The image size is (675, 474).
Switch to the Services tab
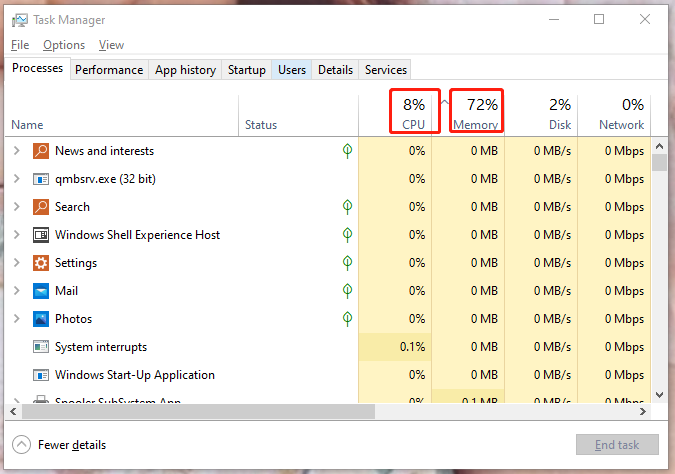[386, 70]
